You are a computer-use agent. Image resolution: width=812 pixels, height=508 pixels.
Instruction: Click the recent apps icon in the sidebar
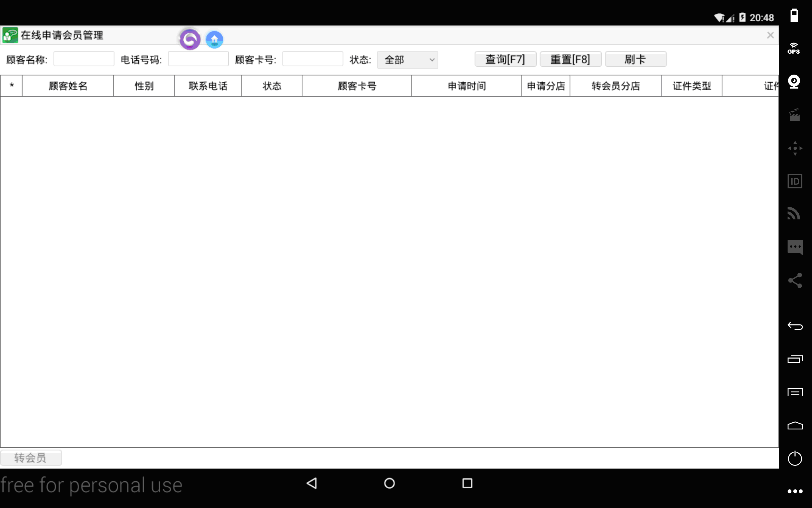coord(795,359)
